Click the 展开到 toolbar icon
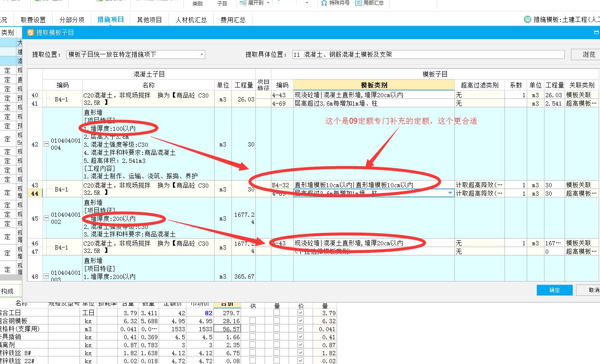 (243, 3)
